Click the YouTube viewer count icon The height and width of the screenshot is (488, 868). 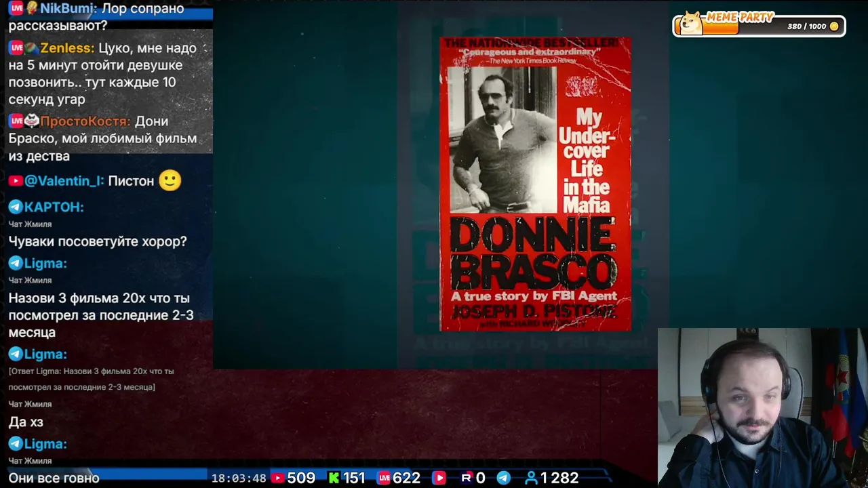click(277, 478)
